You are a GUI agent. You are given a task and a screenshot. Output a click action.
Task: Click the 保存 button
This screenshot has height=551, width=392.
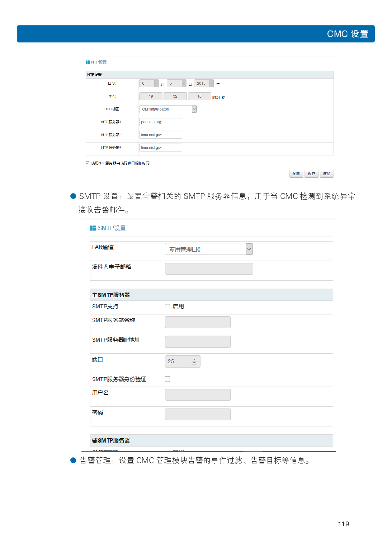pyautogui.click(x=311, y=174)
